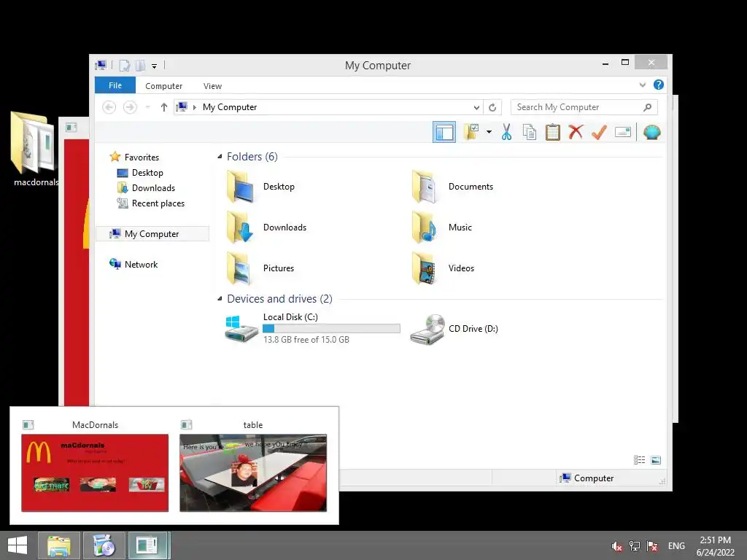
Task: Select Desktop under Favorites
Action: (147, 172)
